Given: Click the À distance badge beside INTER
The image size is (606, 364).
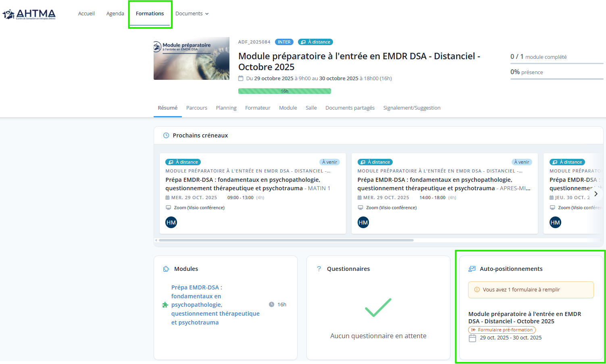Looking at the screenshot, I should point(315,42).
